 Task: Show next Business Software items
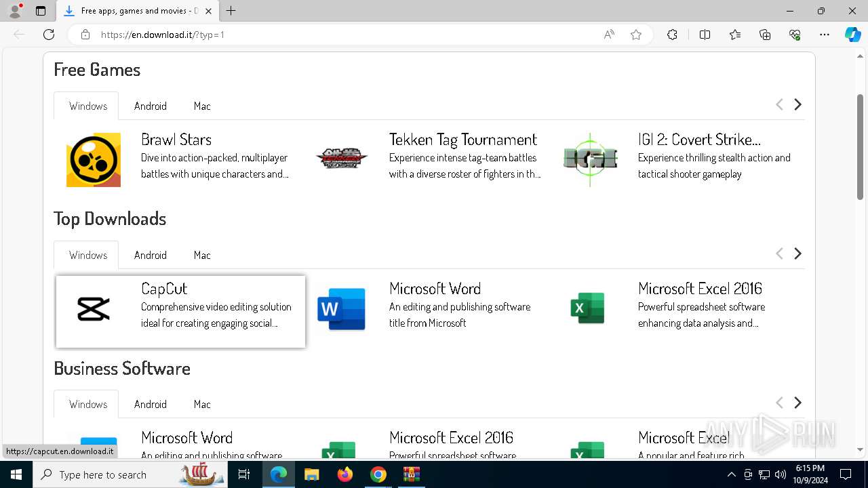point(798,403)
